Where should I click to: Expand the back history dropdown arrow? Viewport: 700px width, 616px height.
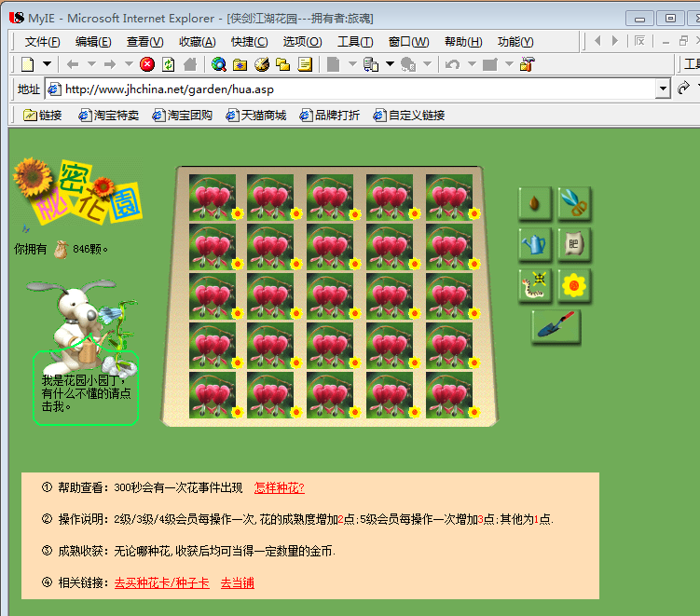click(x=92, y=63)
